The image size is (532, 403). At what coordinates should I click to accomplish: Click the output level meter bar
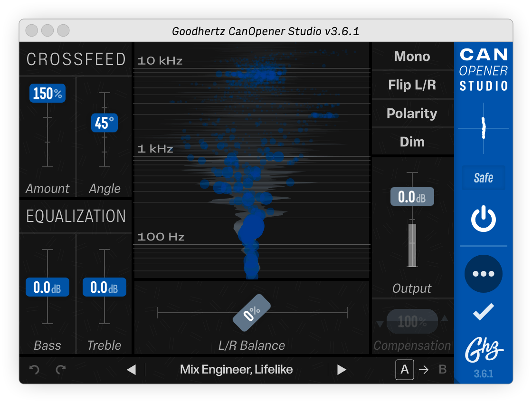412,245
